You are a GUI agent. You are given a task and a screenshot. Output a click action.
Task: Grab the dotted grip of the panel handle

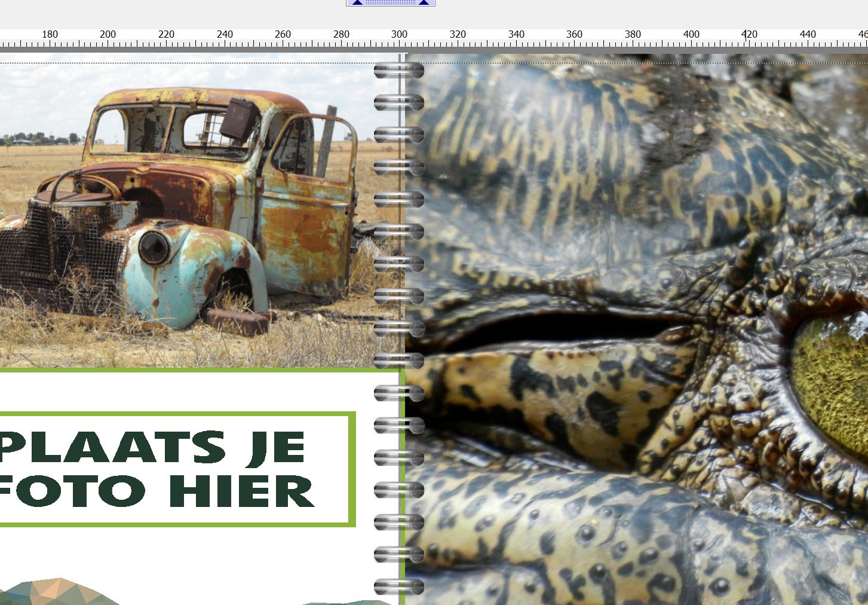click(391, 2)
